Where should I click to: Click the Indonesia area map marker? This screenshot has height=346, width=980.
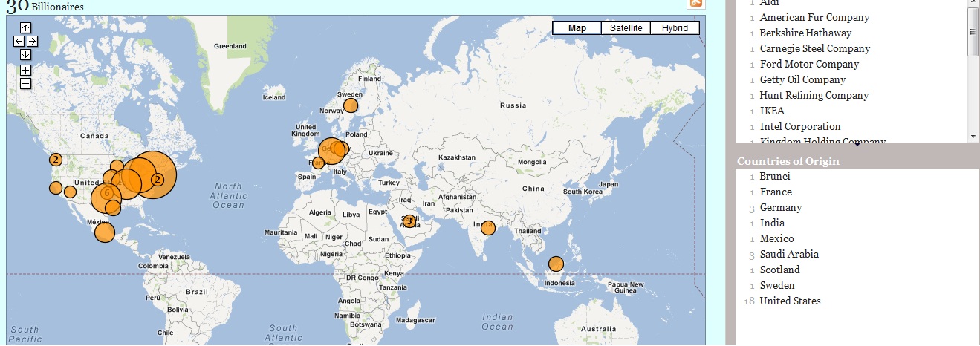pos(556,264)
